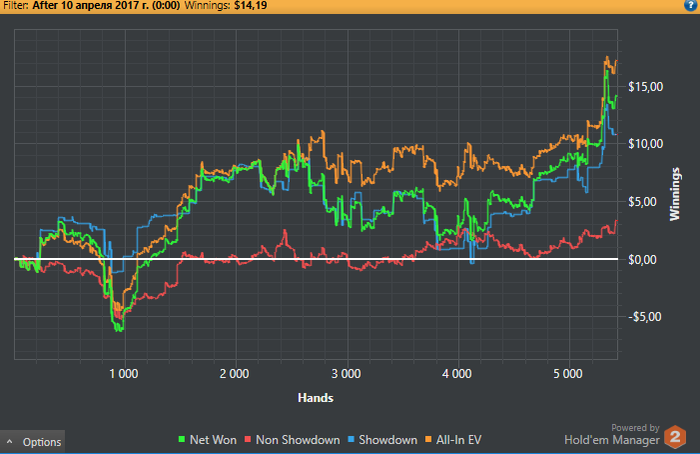Click the 2 000 x-axis label
700x454 pixels.
[234, 374]
